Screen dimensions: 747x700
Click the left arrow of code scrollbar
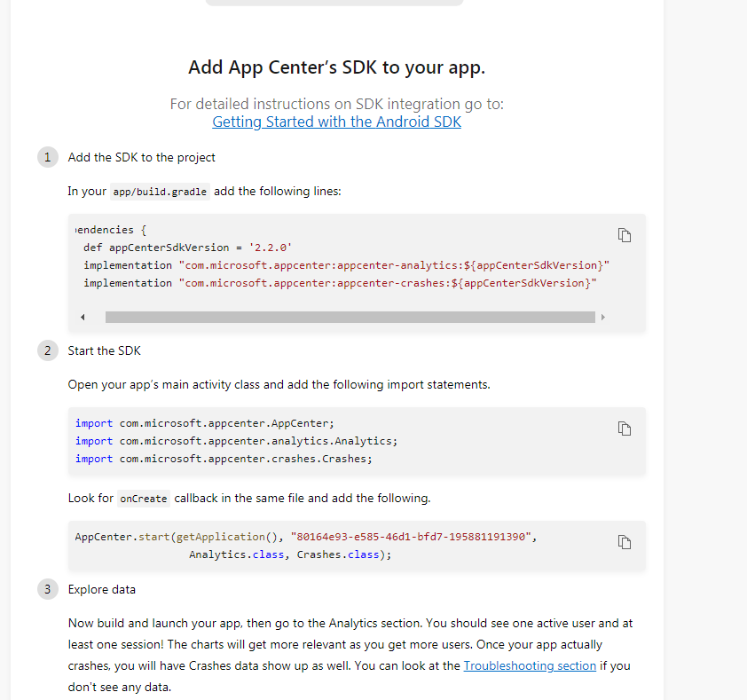83,317
